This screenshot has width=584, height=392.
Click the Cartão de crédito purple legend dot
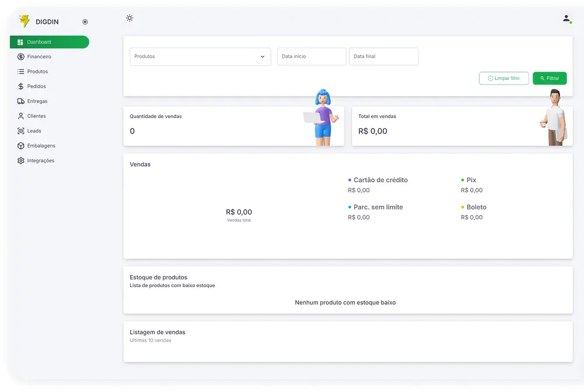click(349, 180)
